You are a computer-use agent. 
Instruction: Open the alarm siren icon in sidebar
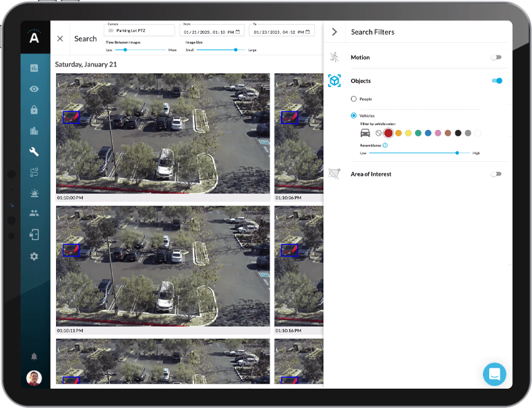[34, 194]
